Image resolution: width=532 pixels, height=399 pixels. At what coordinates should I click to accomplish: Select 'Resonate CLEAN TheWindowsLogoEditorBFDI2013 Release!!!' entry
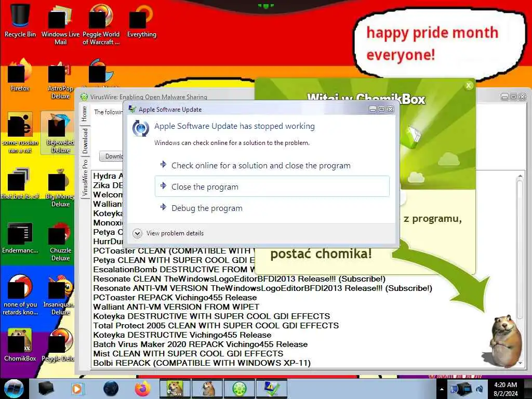[x=240, y=279]
